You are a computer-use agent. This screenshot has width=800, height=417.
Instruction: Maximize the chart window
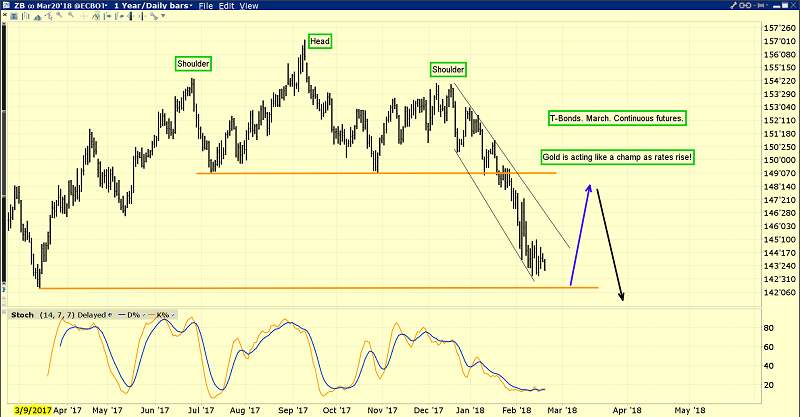coord(785,5)
